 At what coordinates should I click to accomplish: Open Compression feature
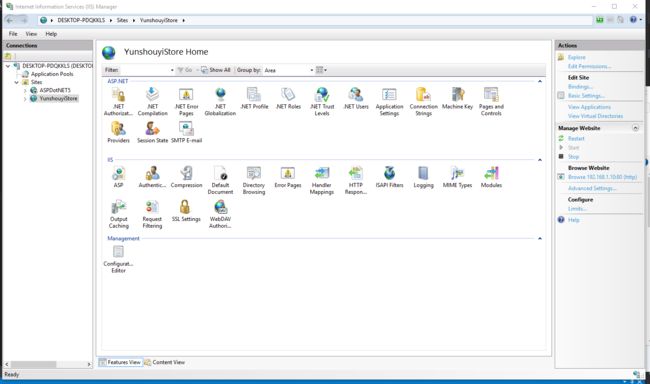186,177
